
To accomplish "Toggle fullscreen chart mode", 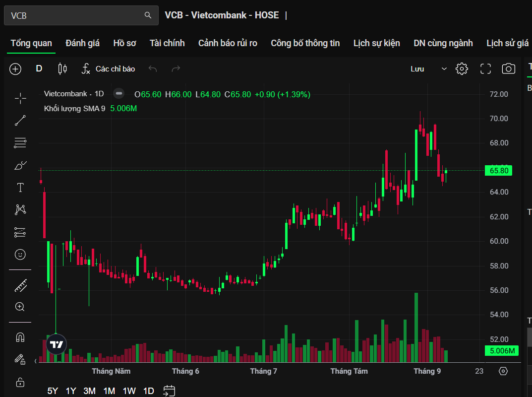I will point(485,68).
